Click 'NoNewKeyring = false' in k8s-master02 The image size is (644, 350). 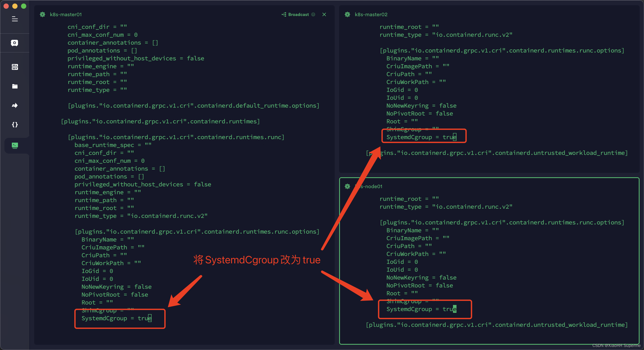[x=421, y=106]
